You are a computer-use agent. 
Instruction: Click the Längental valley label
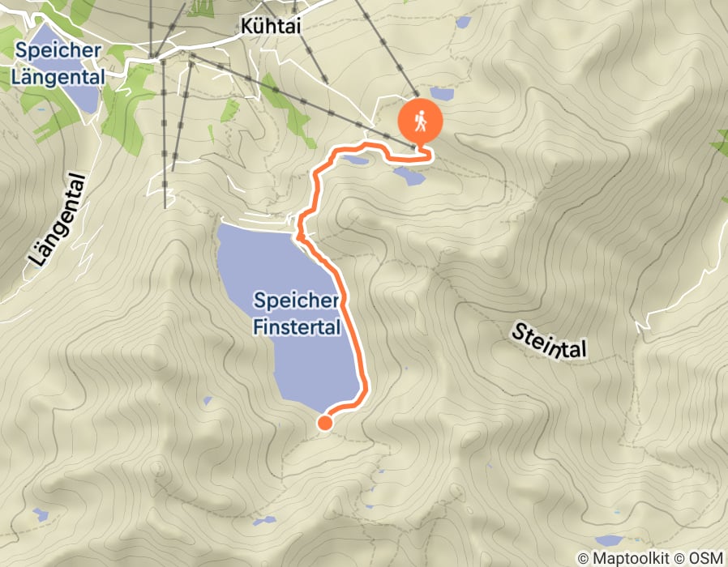[x=58, y=220]
